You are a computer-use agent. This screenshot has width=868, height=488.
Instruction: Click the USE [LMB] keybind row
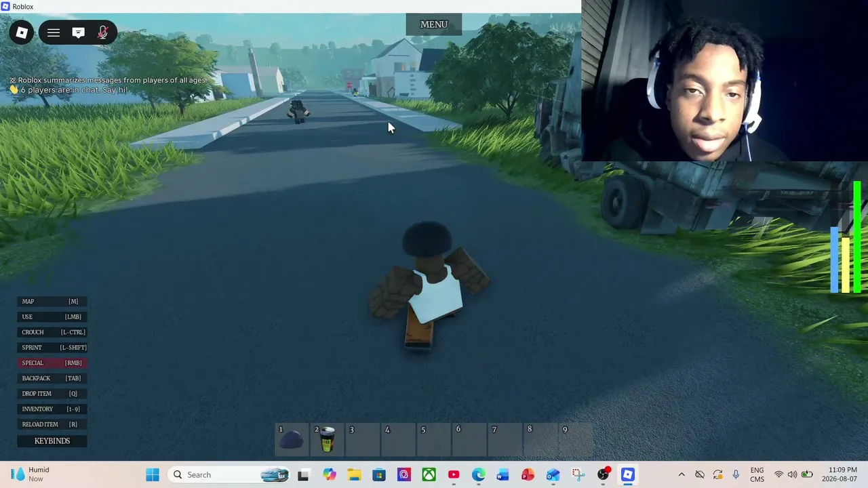(52, 317)
